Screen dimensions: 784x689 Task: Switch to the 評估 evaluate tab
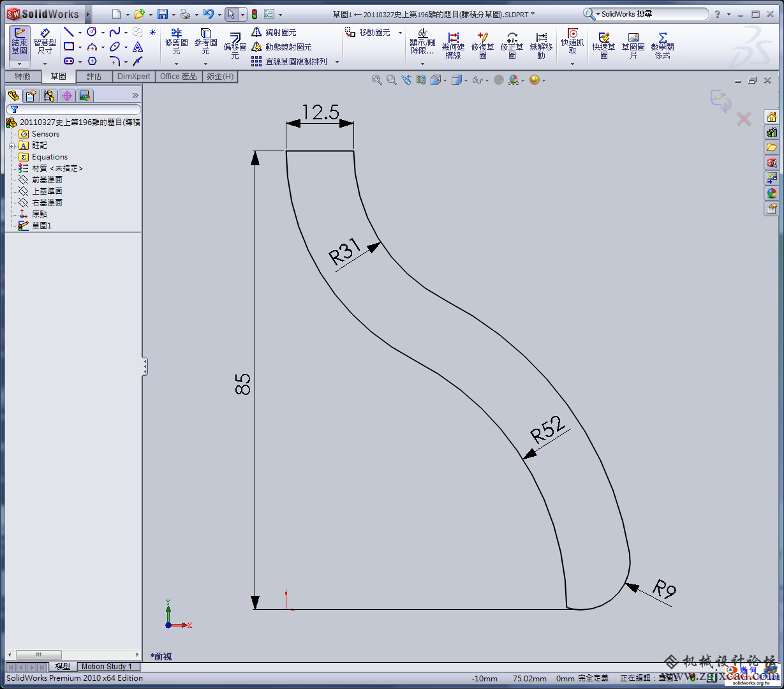pos(94,77)
